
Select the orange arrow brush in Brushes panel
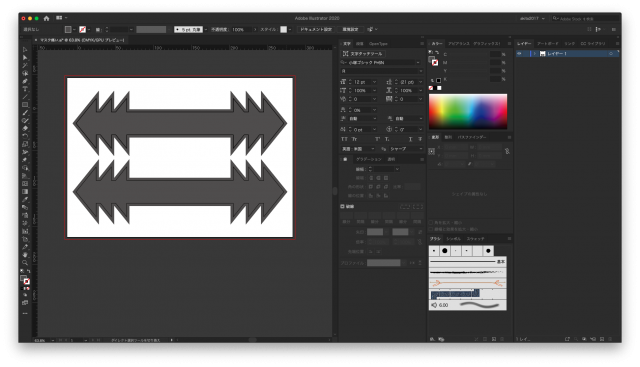(x=467, y=282)
